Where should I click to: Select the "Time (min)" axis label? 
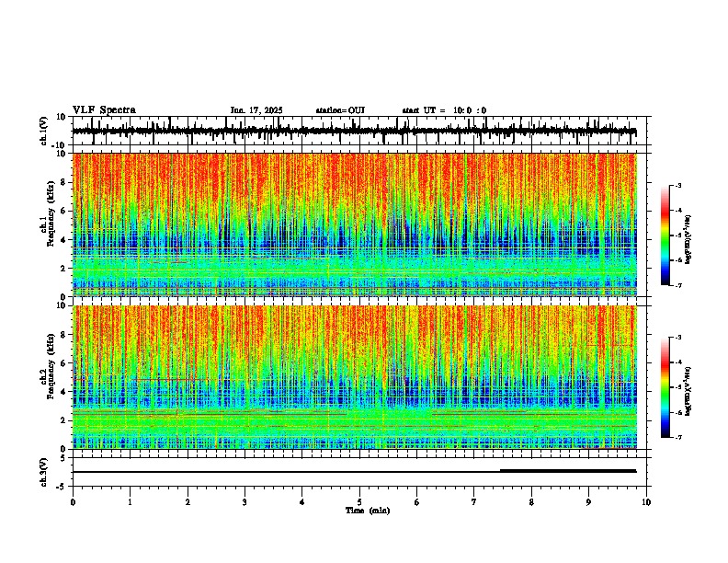(x=368, y=511)
